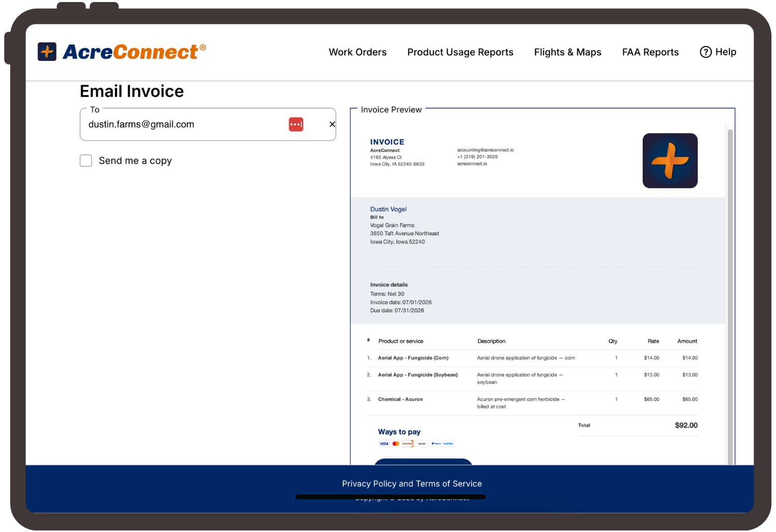Click the Help question mark icon
This screenshot has width=776, height=532.
(x=706, y=52)
